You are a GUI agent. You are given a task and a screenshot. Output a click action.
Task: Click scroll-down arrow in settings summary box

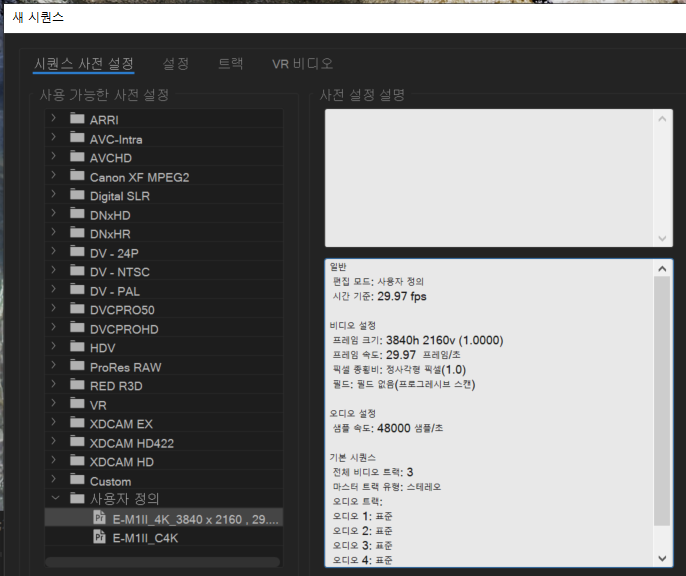tap(662, 559)
